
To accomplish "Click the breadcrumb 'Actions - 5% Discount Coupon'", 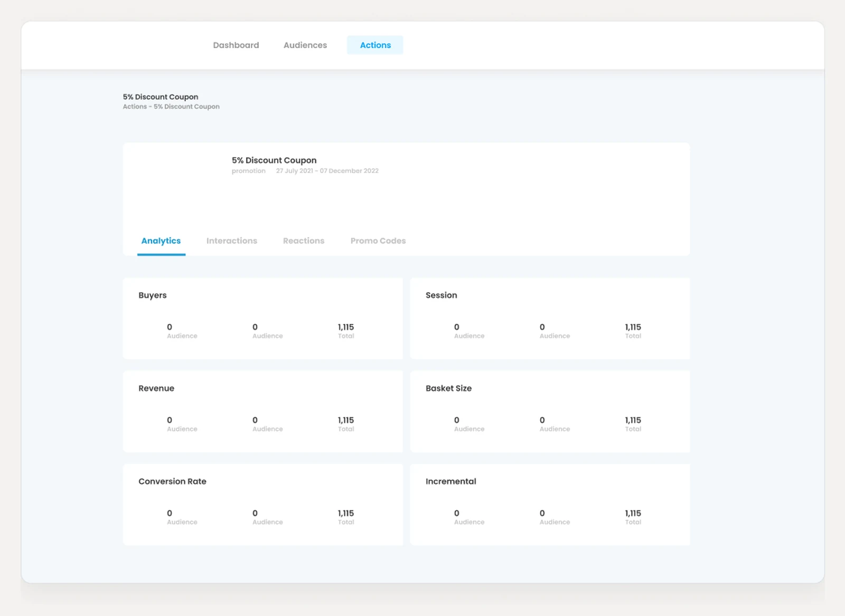I will coord(171,107).
